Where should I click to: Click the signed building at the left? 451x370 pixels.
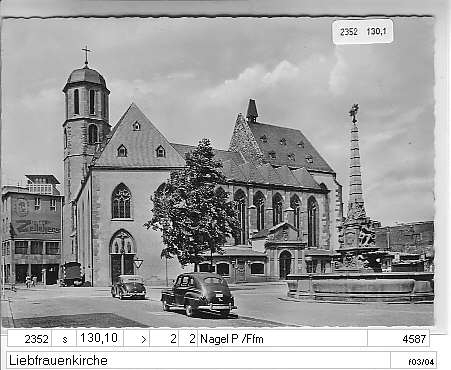click(32, 230)
